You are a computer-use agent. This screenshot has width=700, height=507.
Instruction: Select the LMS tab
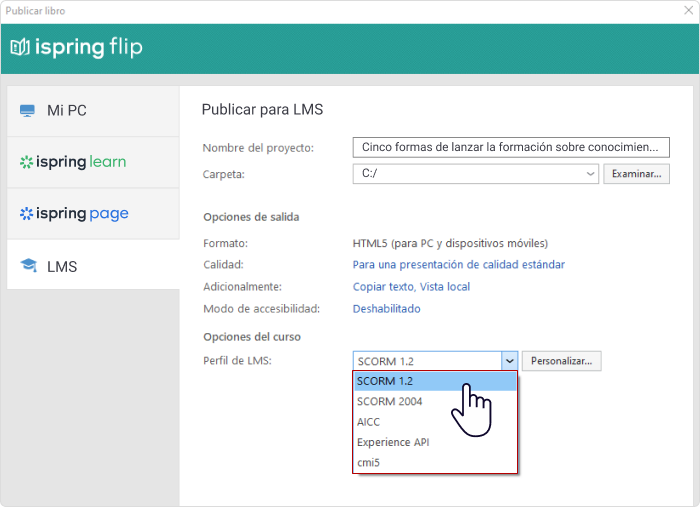click(93, 265)
